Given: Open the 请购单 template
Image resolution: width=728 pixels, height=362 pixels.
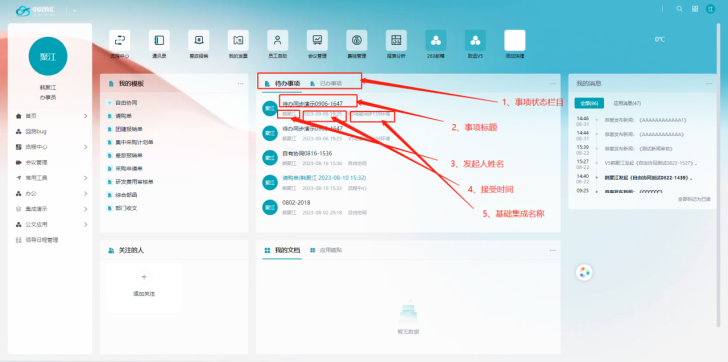Looking at the screenshot, I should (123, 116).
